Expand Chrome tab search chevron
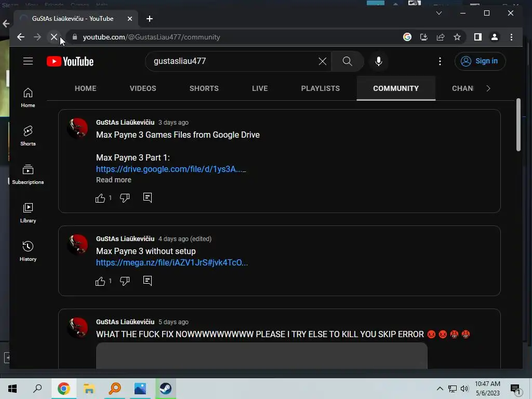Image resolution: width=532 pixels, height=399 pixels. (x=438, y=13)
